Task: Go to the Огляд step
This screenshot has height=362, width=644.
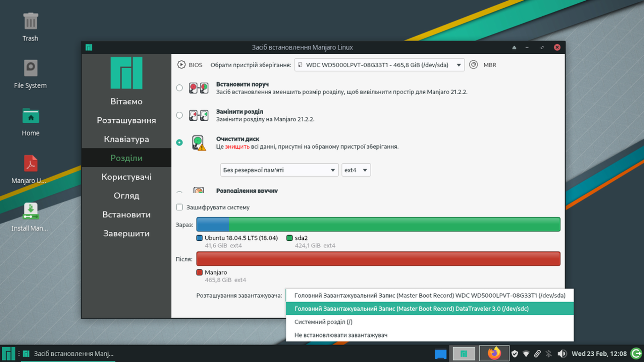Action: (x=126, y=195)
